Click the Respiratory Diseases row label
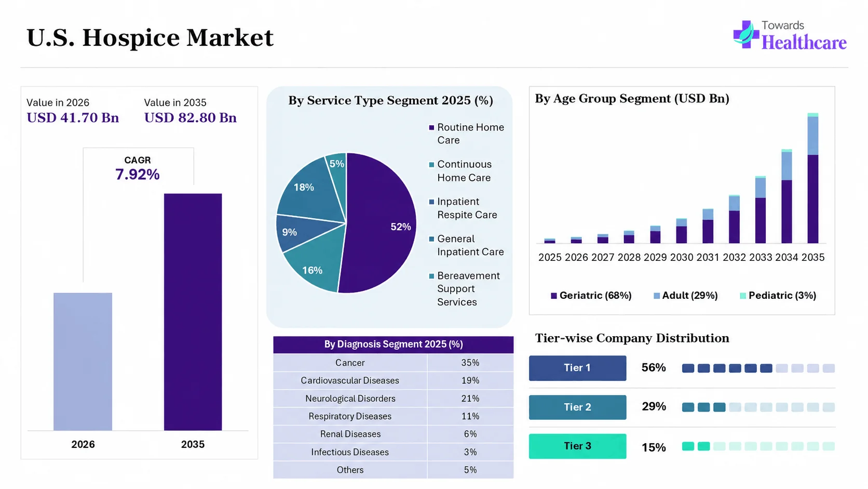The image size is (868, 489). [350, 416]
